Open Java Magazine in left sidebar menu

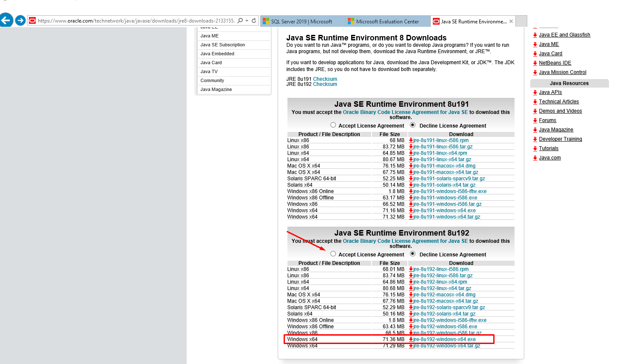pyautogui.click(x=216, y=89)
